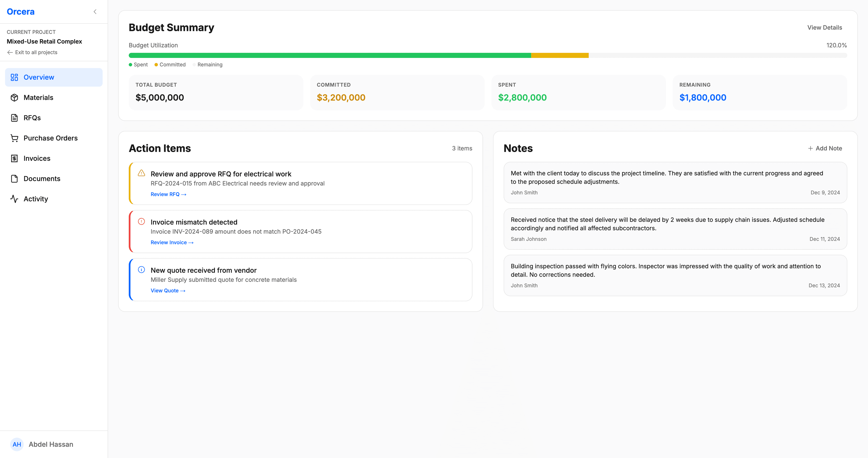Viewport: 868px width, 458px height.
Task: Click the Review Invoice link
Action: [172, 242]
